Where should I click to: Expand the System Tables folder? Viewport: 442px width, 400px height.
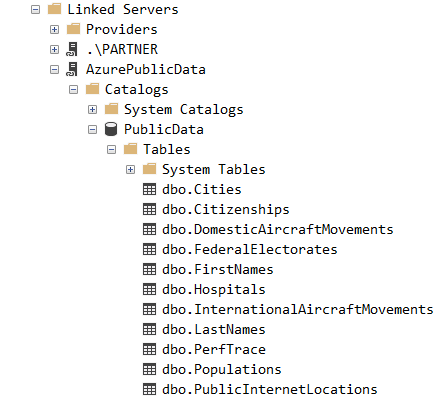tap(130, 170)
